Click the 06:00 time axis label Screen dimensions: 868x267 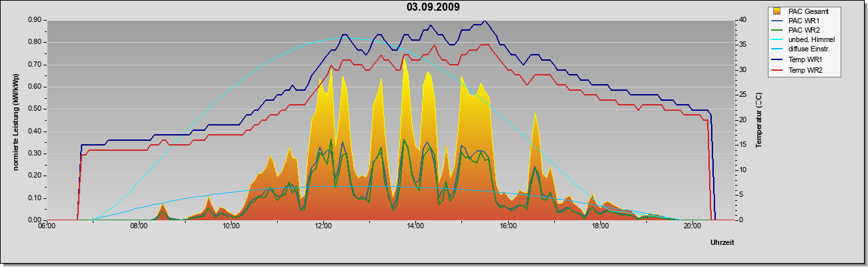pos(47,226)
